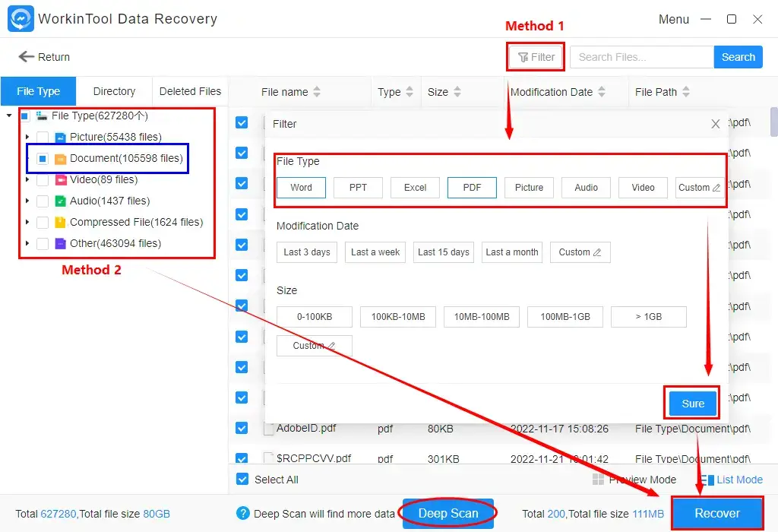Toggle the Document category checkbox
Screen dimensions: 778x532
pos(43,159)
